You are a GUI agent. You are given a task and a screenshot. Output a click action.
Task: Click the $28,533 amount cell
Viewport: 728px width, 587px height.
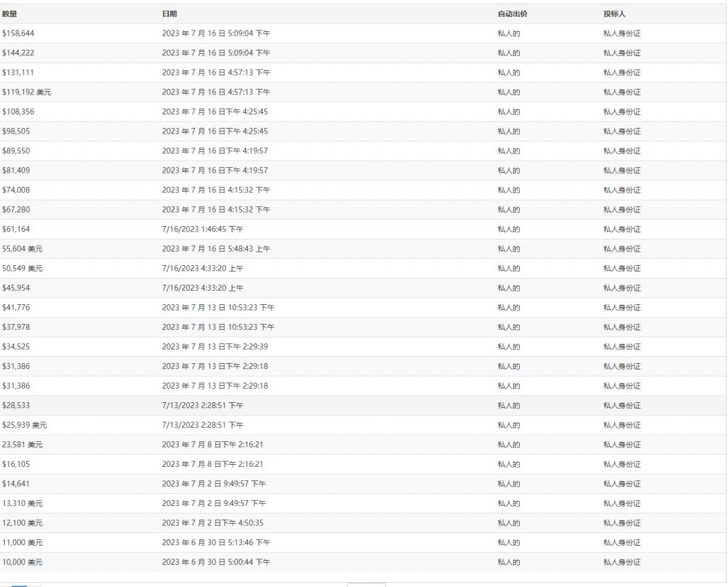[16, 406]
